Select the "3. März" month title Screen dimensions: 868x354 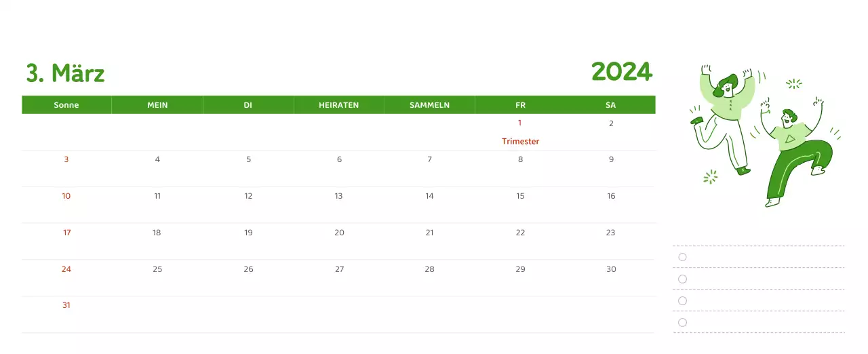tap(65, 73)
